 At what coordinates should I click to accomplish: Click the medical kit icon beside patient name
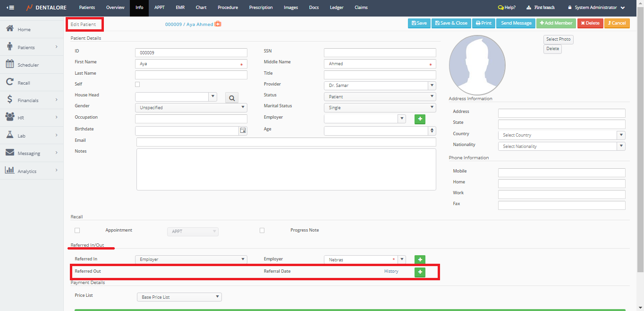point(218,24)
